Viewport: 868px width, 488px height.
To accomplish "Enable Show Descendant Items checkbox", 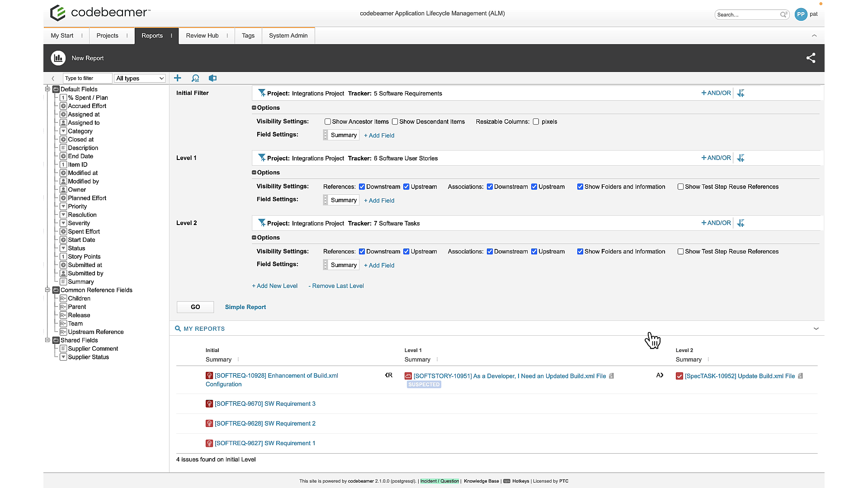I will click(x=395, y=122).
